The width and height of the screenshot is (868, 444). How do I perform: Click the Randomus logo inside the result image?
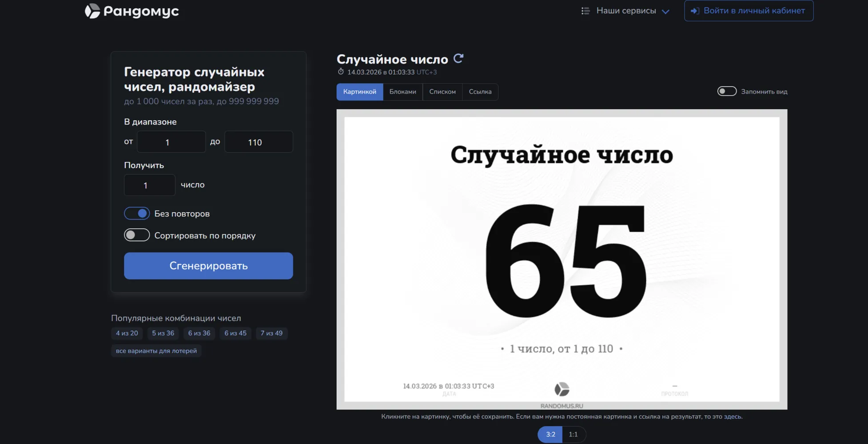click(561, 389)
